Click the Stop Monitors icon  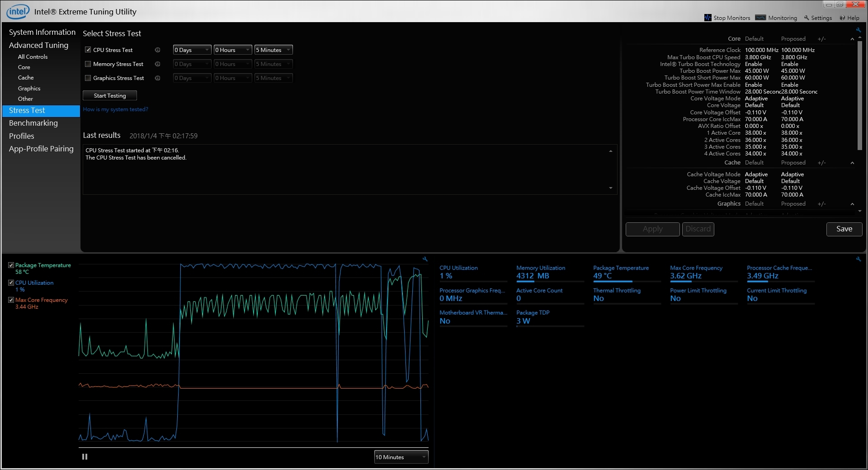(708, 18)
